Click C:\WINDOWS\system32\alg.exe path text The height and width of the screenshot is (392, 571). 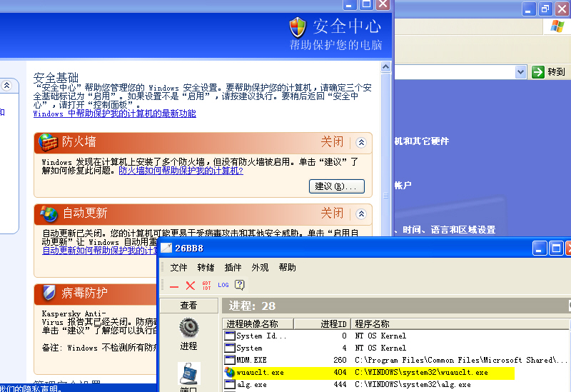(x=413, y=384)
